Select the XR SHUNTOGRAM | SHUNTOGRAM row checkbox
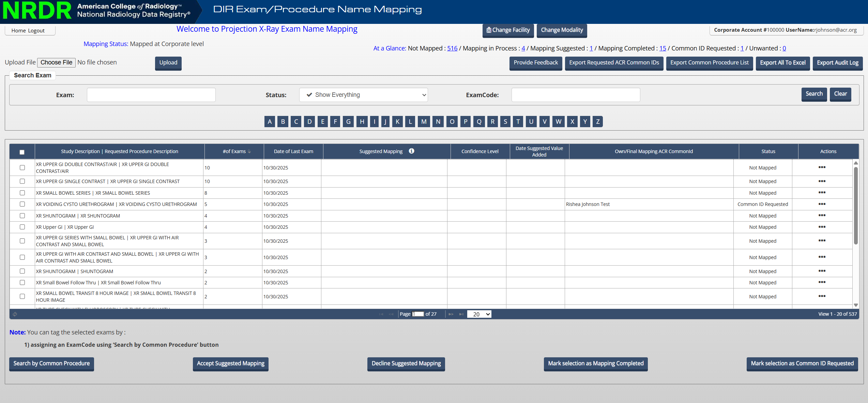 pyautogui.click(x=22, y=271)
